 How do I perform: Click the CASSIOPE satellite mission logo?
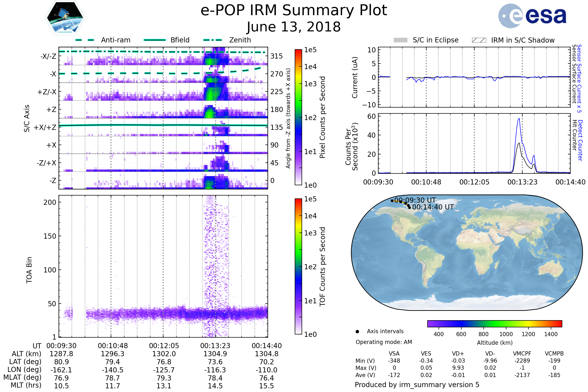pyautogui.click(x=65, y=18)
